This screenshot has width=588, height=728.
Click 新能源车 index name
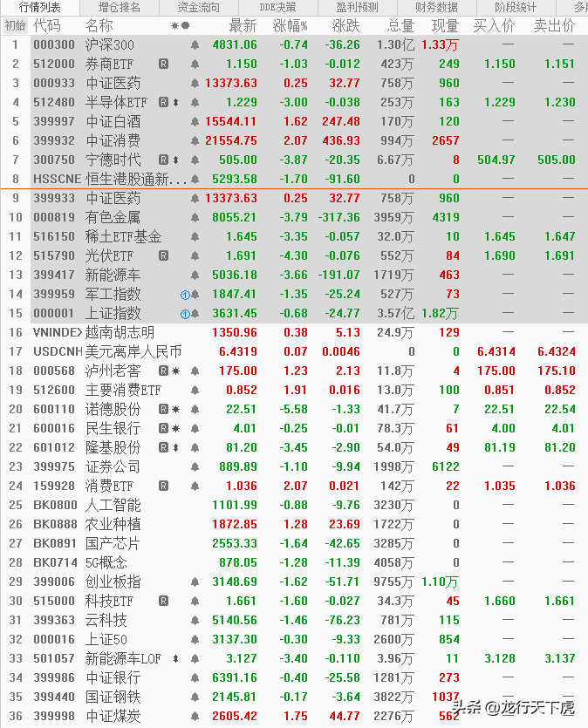click(x=113, y=275)
